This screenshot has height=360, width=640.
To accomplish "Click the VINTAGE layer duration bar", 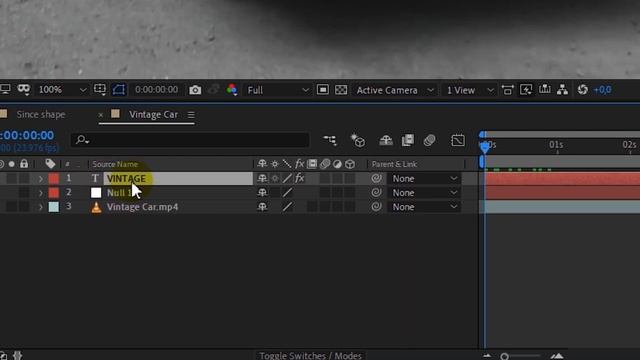I will (x=562, y=178).
